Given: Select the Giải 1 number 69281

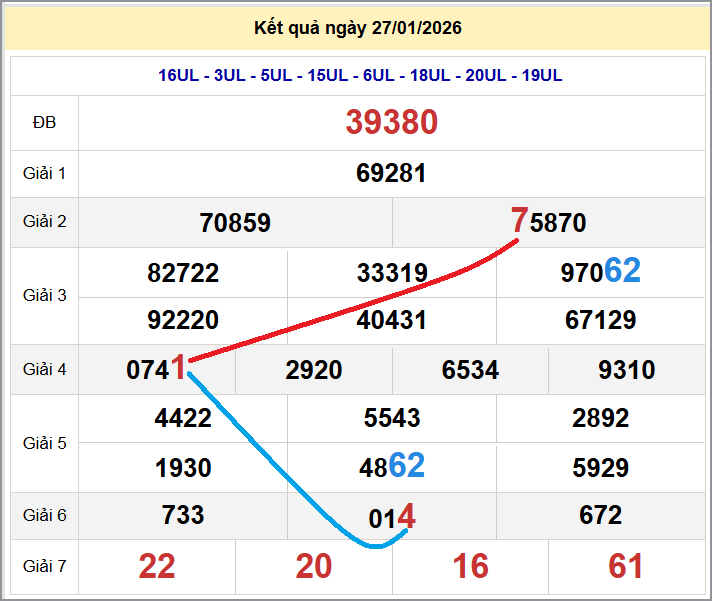Looking at the screenshot, I should [x=391, y=173].
